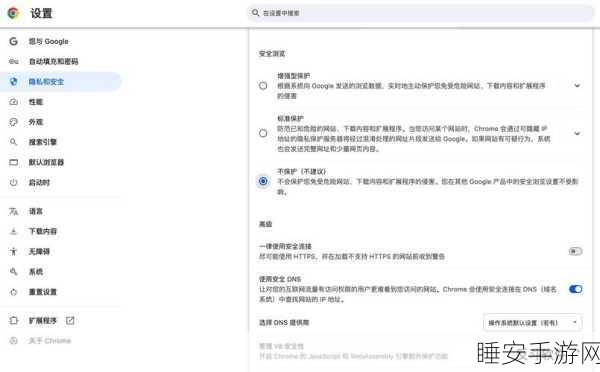Click the 设置 page title
The image size is (600, 372).
(x=41, y=13)
